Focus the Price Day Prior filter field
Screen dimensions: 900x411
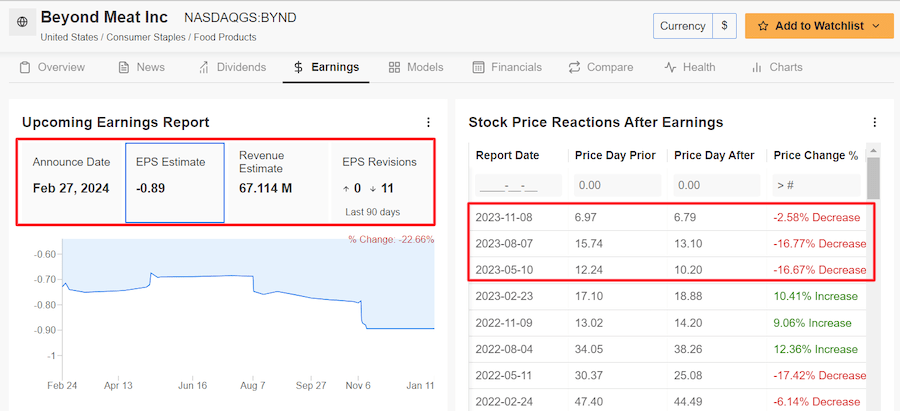(618, 185)
